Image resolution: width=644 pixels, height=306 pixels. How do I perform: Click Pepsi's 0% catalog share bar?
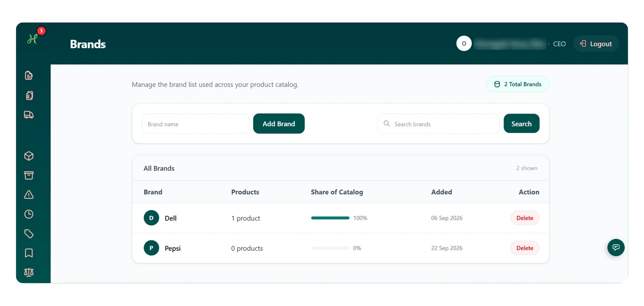pos(330,248)
